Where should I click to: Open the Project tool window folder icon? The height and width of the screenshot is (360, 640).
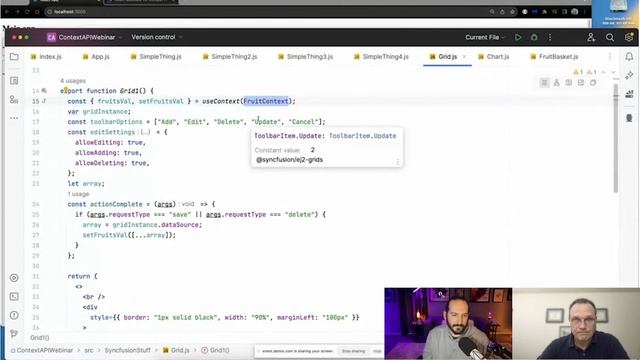(x=14, y=57)
